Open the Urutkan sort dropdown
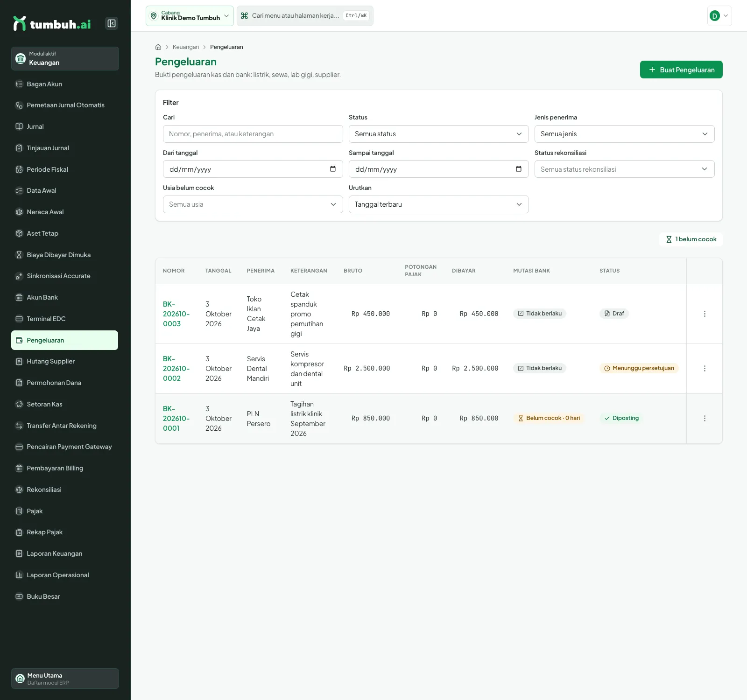The height and width of the screenshot is (700, 747). pos(439,204)
